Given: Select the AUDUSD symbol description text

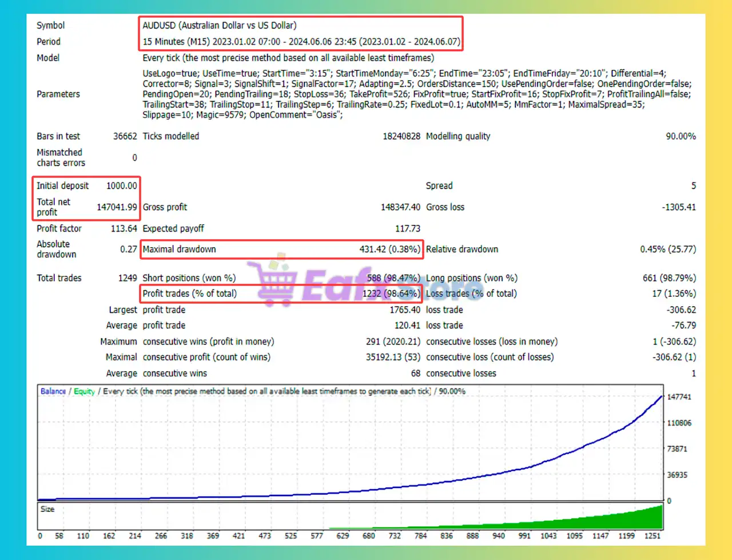Looking at the screenshot, I should coord(220,25).
